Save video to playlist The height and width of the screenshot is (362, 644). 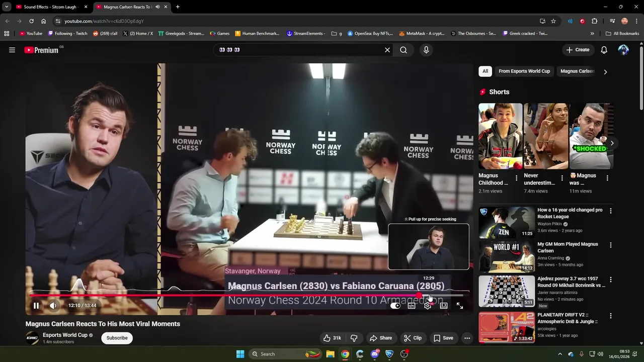pos(443,338)
